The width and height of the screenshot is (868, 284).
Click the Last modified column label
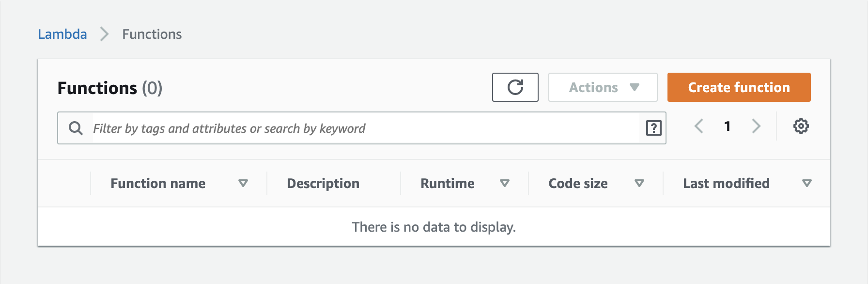point(726,183)
